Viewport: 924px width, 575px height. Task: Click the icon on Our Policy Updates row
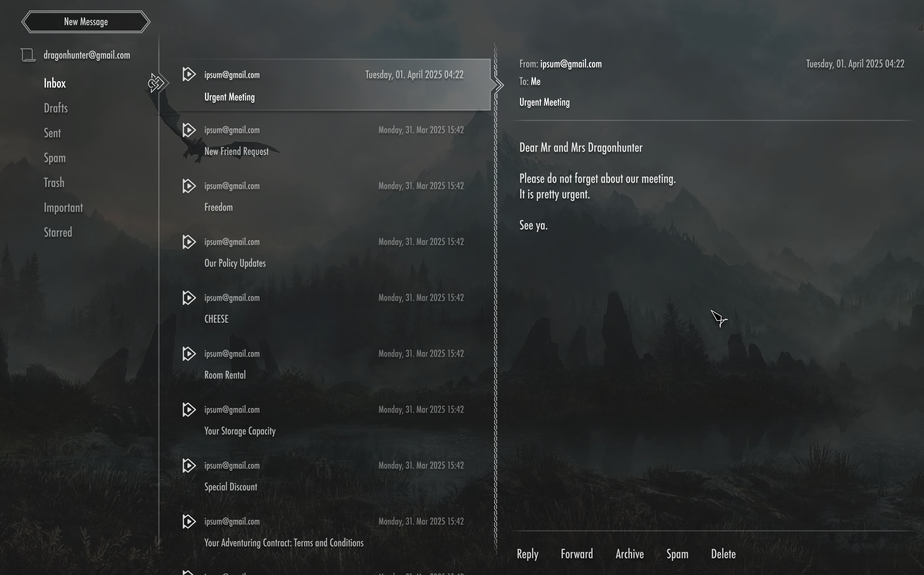pyautogui.click(x=189, y=242)
